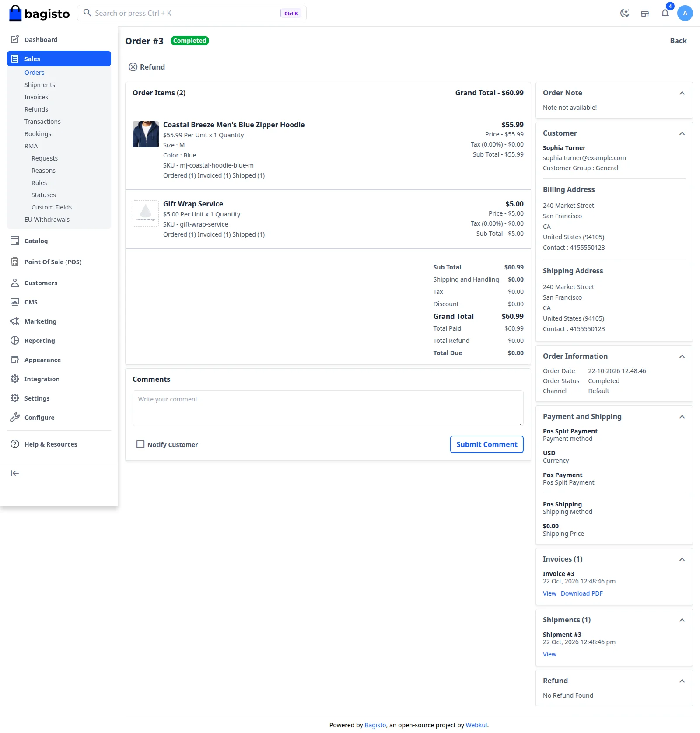Click the Marketing megaphone icon
This screenshot has height=733, width=700.
point(15,321)
